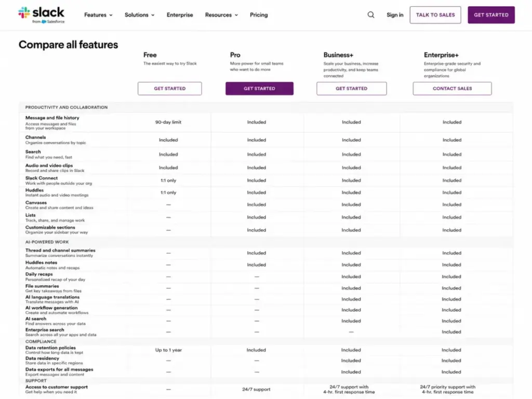Click the AI language translations label
The width and height of the screenshot is (532, 399).
click(52, 297)
